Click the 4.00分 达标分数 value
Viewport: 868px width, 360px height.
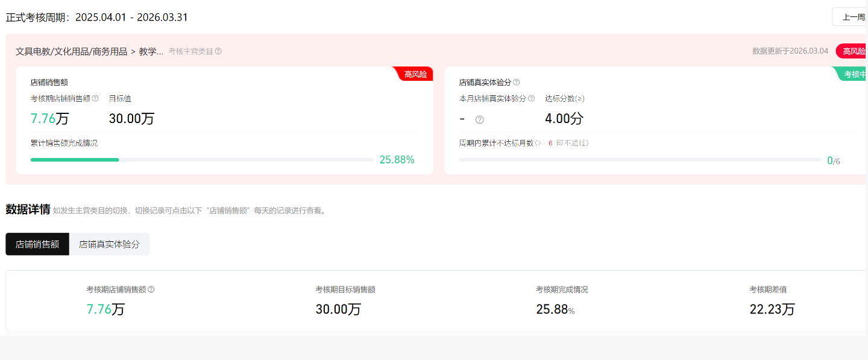coord(564,119)
